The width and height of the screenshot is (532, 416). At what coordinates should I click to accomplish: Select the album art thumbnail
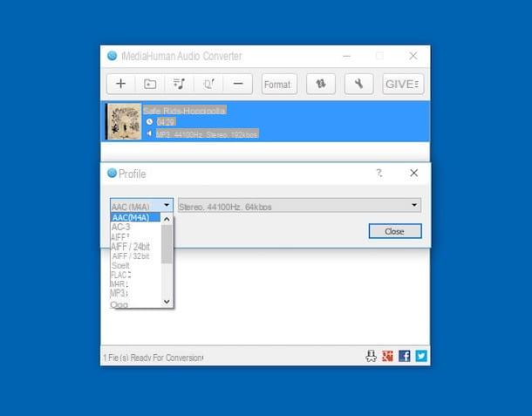point(124,121)
